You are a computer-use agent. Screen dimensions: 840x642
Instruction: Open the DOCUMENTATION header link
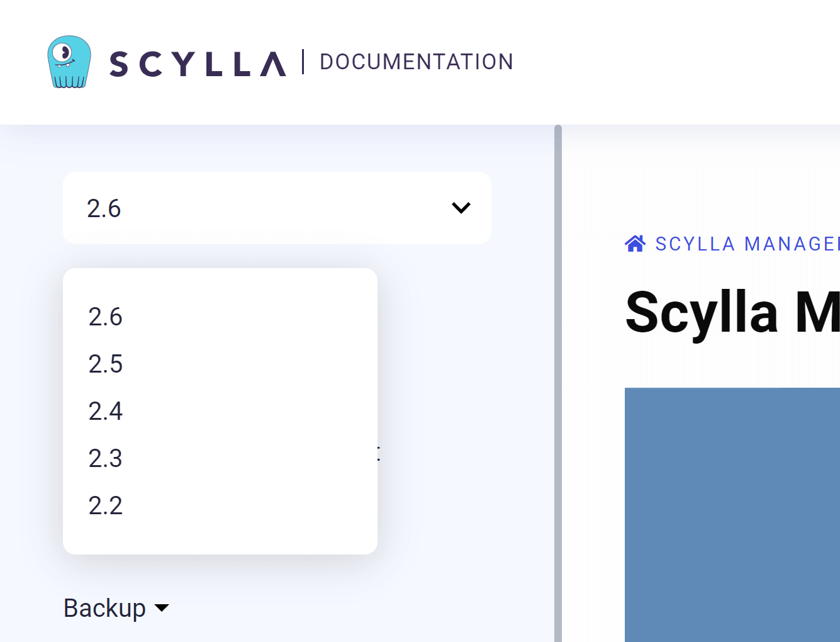point(417,62)
